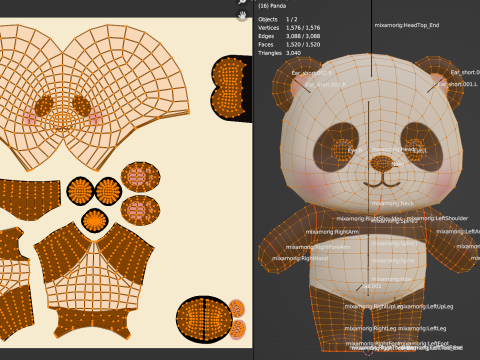Click the 'Triangles 3,040' statistic

coord(279,53)
